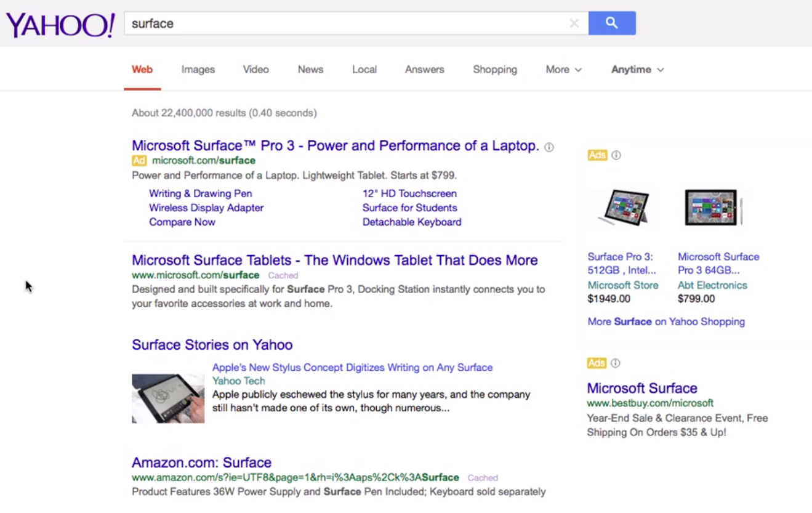Click the Yahoo Tech source link
The width and height of the screenshot is (812, 513).
coord(239,381)
